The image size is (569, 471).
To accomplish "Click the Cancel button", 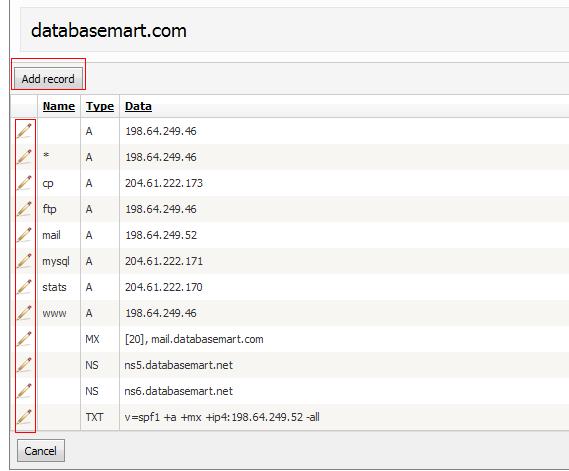I will tap(41, 451).
